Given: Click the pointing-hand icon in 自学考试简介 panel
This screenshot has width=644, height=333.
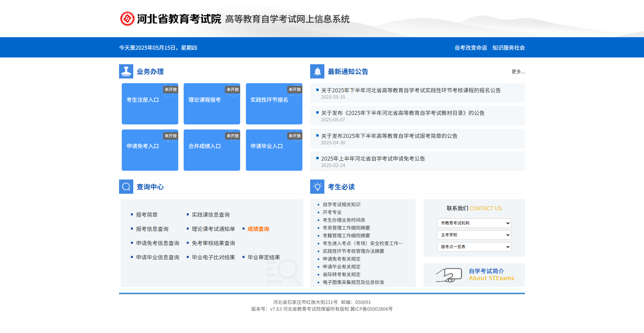Looking at the screenshot, I should 448,275.
